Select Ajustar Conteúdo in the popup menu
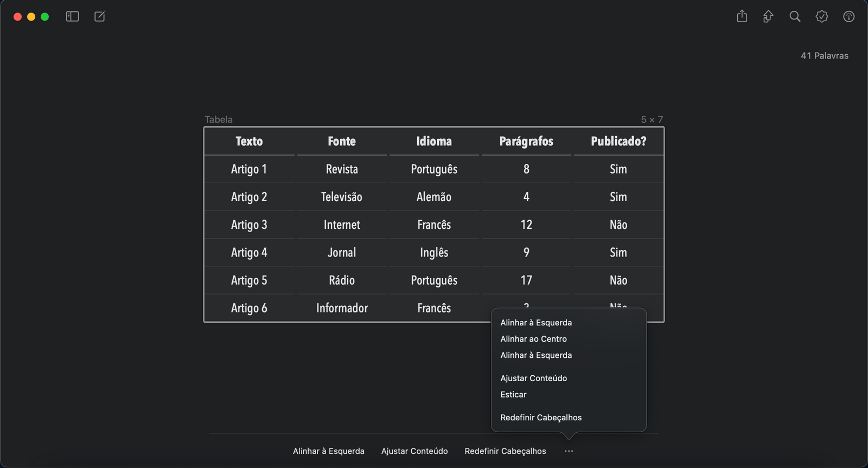 (533, 379)
